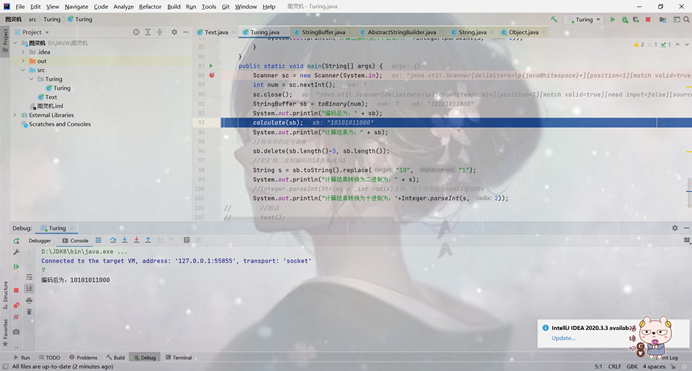
Task: Clear console with trash icon
Action: (29, 312)
